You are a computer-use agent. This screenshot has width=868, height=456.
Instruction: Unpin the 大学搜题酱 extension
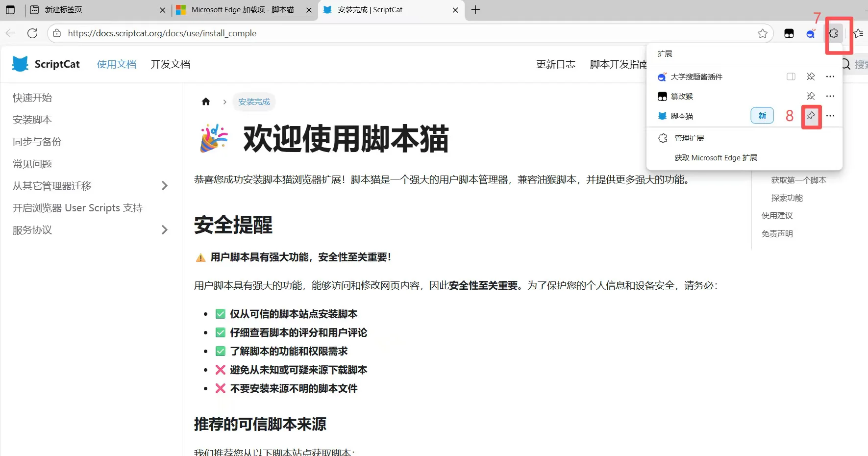click(810, 76)
